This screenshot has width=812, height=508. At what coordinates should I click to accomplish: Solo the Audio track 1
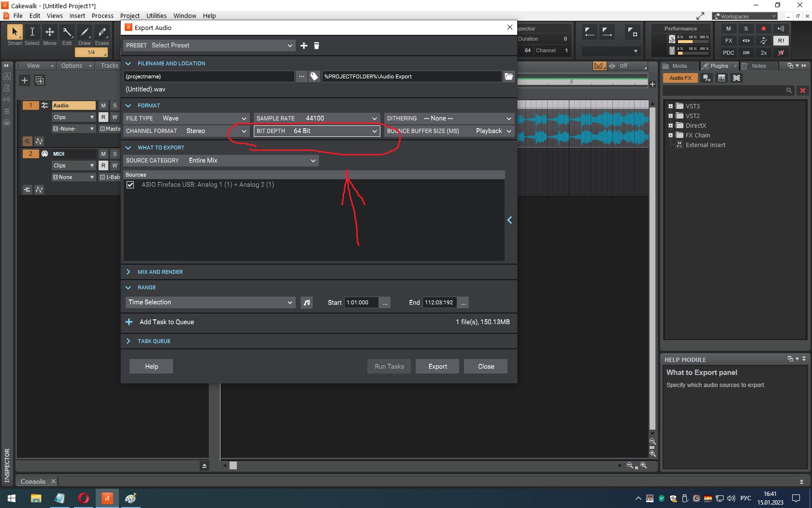coord(115,105)
